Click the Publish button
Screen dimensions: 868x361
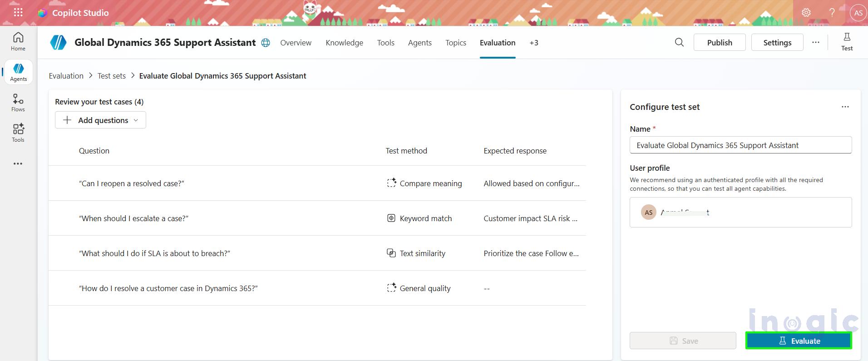pyautogui.click(x=719, y=42)
